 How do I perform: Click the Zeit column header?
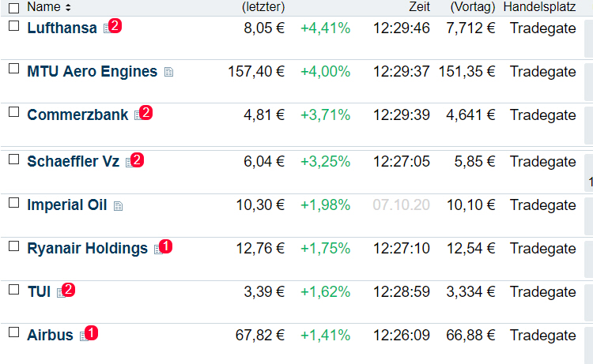coord(419,7)
